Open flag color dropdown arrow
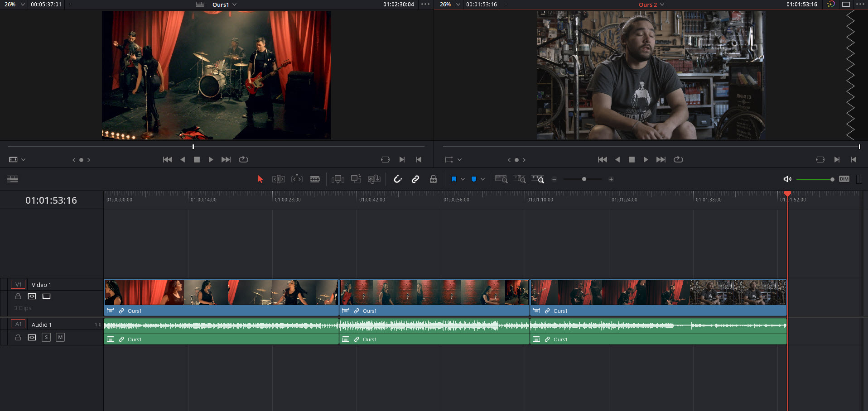868x411 pixels. (x=463, y=179)
